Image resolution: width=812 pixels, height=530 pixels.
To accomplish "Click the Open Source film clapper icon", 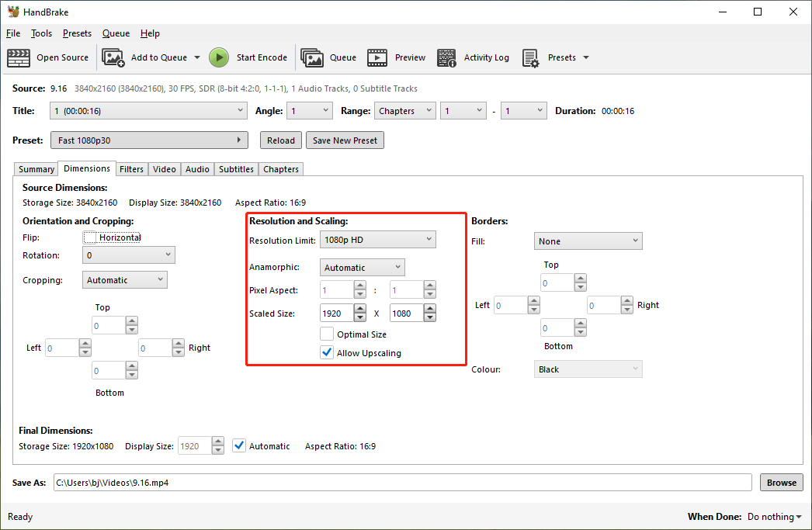I will [18, 57].
